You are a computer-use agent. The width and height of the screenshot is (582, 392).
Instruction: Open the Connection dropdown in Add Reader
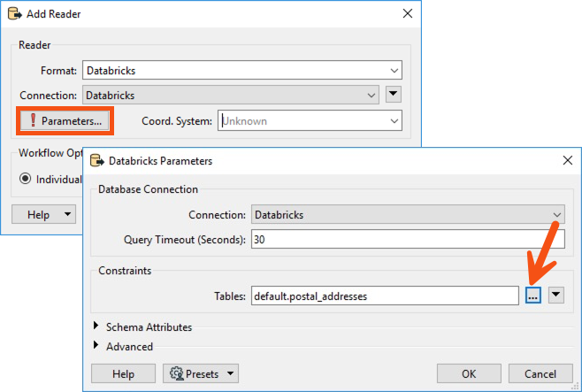[x=231, y=95]
